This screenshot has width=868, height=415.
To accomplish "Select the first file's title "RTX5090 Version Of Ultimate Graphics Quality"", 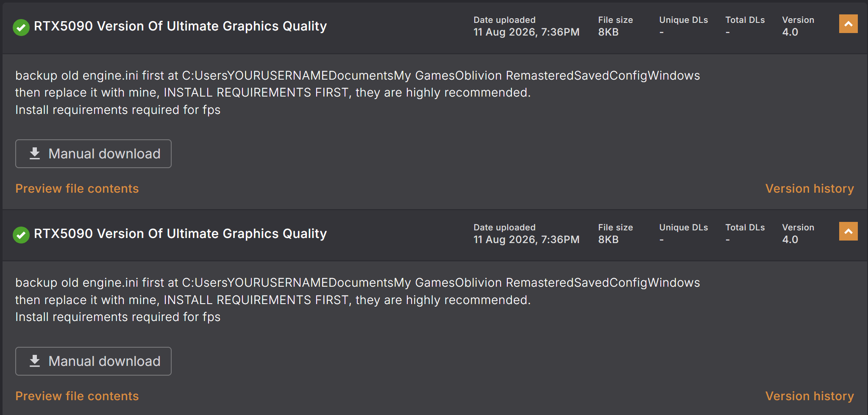I will click(x=181, y=26).
